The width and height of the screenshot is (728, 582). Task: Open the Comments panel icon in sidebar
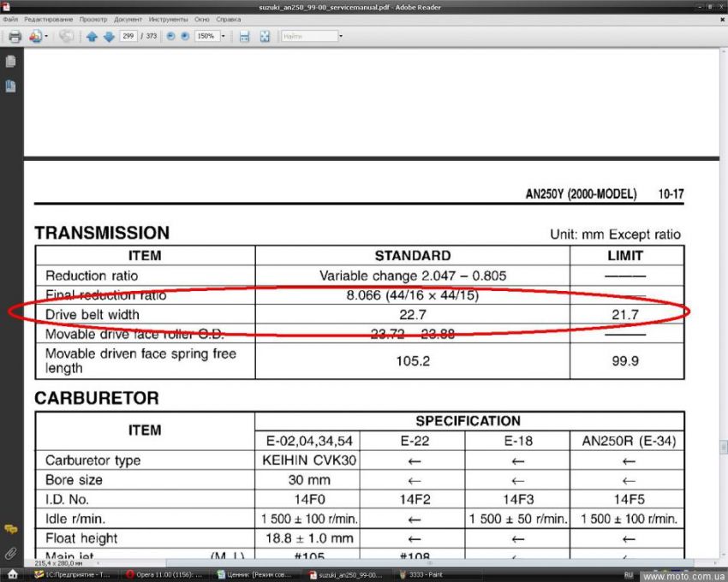[x=10, y=529]
